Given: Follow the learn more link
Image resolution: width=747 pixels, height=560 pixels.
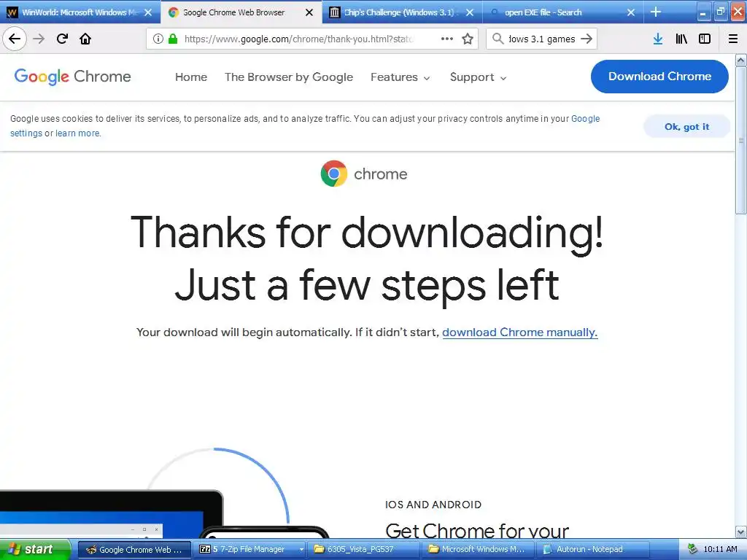Looking at the screenshot, I should (77, 133).
